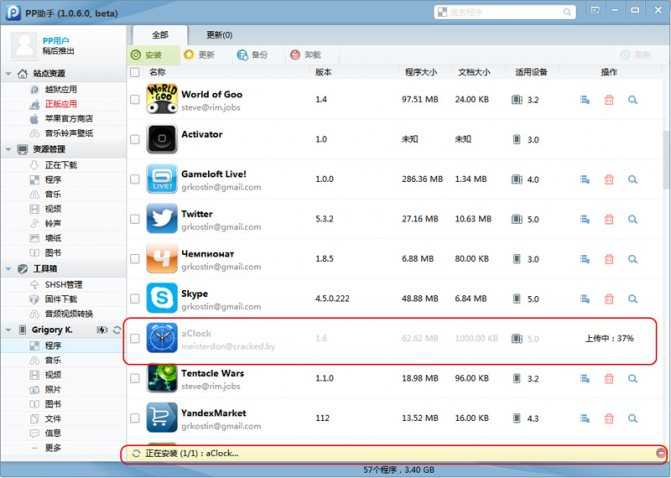Select red highlighted sidebar item under site resources
Screen dimensions: 671x478
coord(61,104)
